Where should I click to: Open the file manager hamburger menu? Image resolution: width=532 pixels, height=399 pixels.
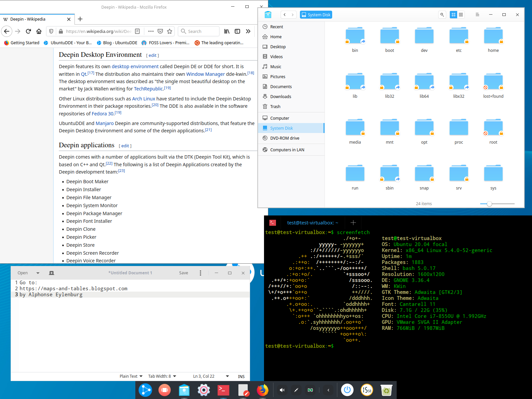[477, 15]
